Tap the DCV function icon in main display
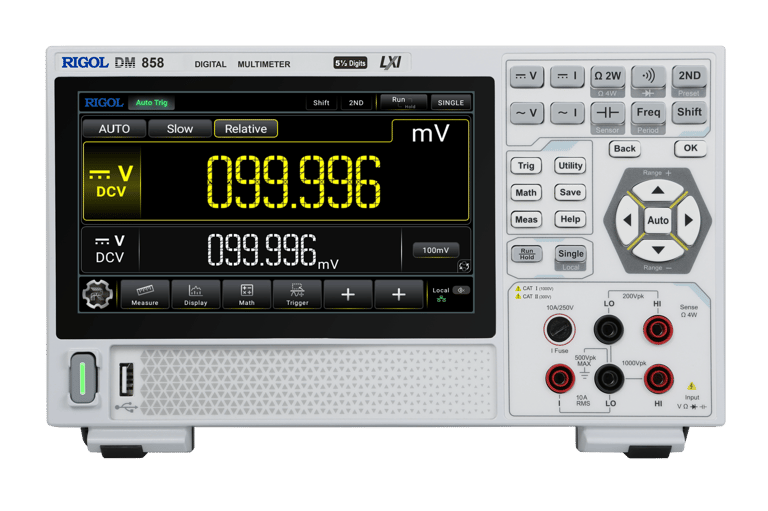 pos(112,181)
